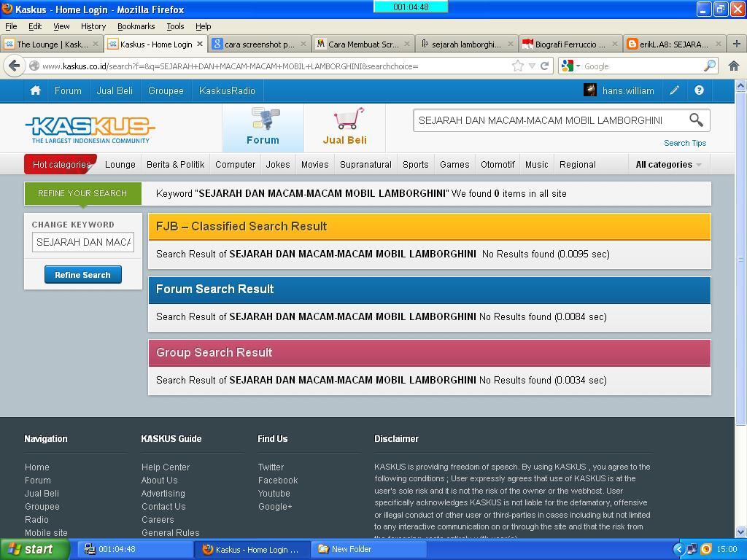The image size is (747, 560).
Task: Click hans.william user avatar
Action: (589, 90)
